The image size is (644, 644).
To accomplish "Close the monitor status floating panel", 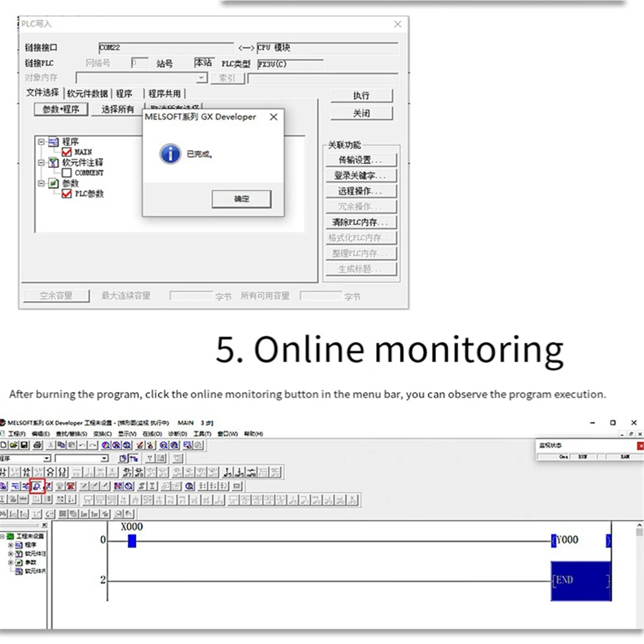I will (x=640, y=445).
